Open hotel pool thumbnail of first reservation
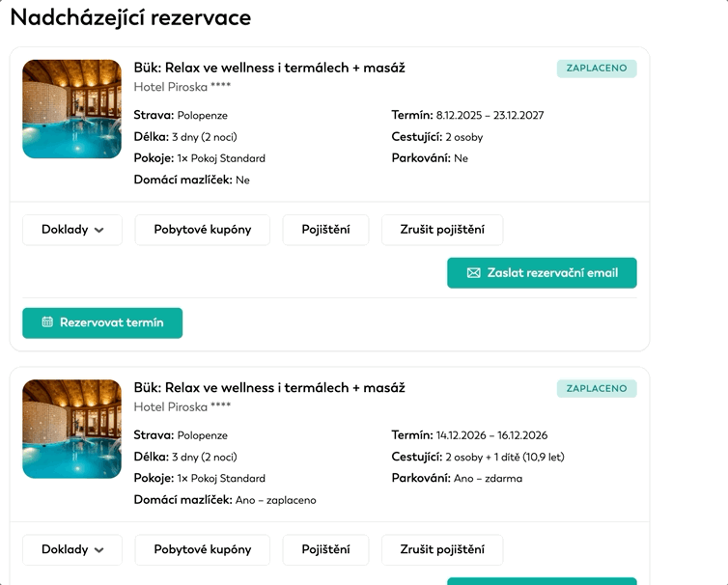Screen dimensions: 728x585 (x=72, y=109)
